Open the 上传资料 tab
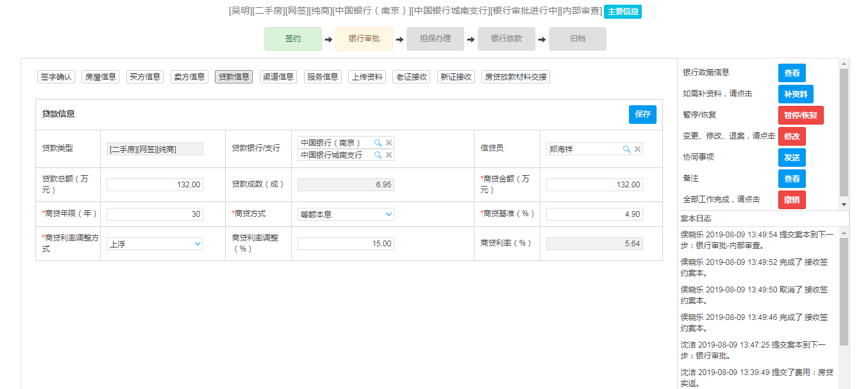The height and width of the screenshot is (389, 864). coord(368,77)
